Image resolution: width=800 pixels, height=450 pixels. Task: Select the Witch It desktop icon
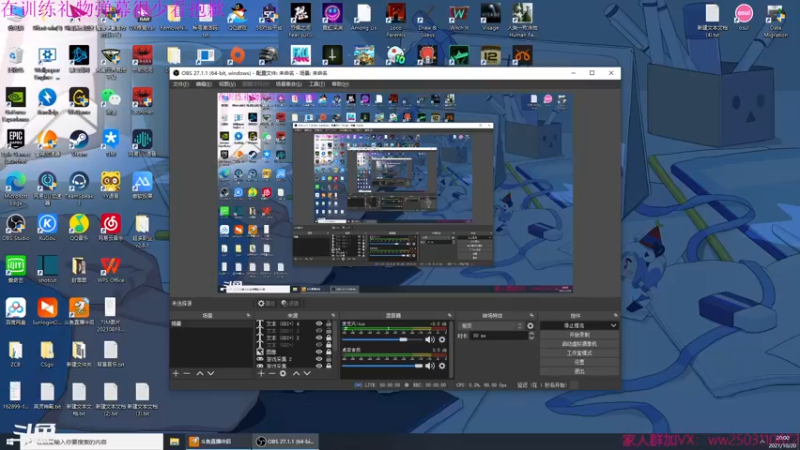(x=459, y=17)
